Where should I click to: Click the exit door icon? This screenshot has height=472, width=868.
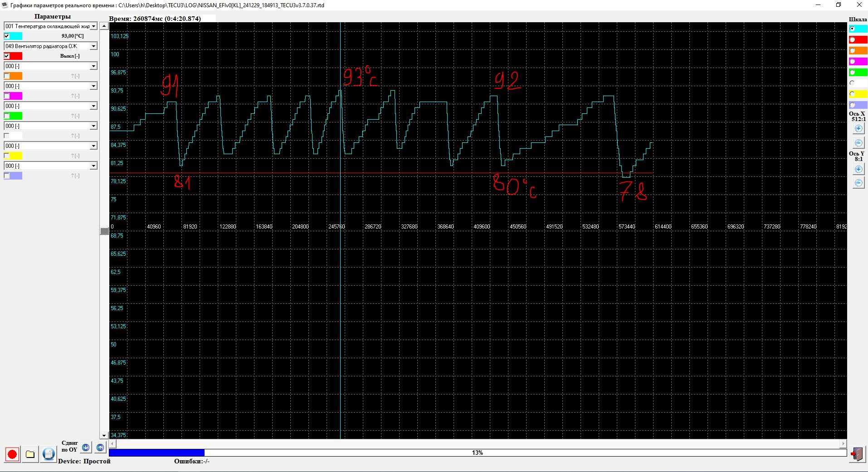pos(857,454)
